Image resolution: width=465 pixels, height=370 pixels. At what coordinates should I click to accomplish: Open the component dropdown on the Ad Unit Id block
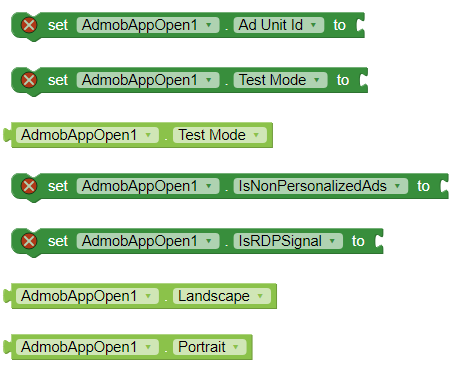pos(148,25)
